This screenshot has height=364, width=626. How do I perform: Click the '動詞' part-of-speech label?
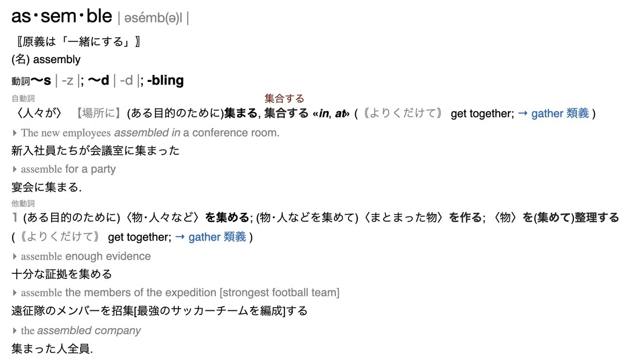(21, 82)
